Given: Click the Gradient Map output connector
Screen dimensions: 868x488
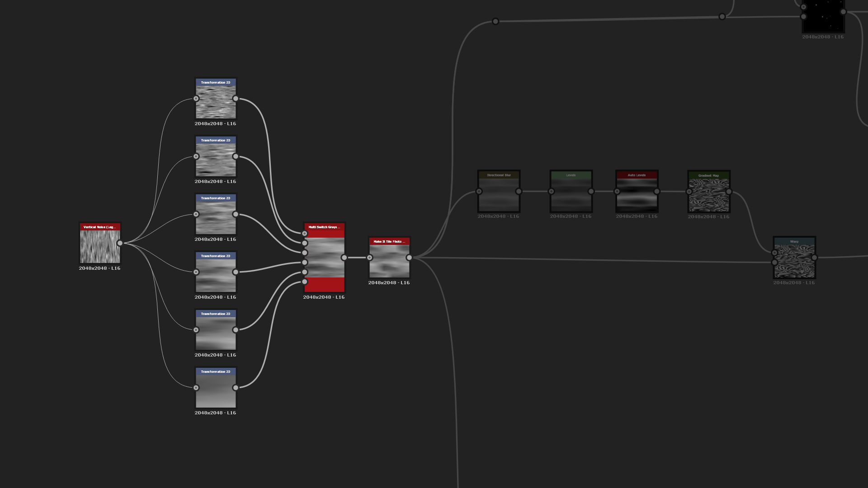Looking at the screenshot, I should pos(729,192).
